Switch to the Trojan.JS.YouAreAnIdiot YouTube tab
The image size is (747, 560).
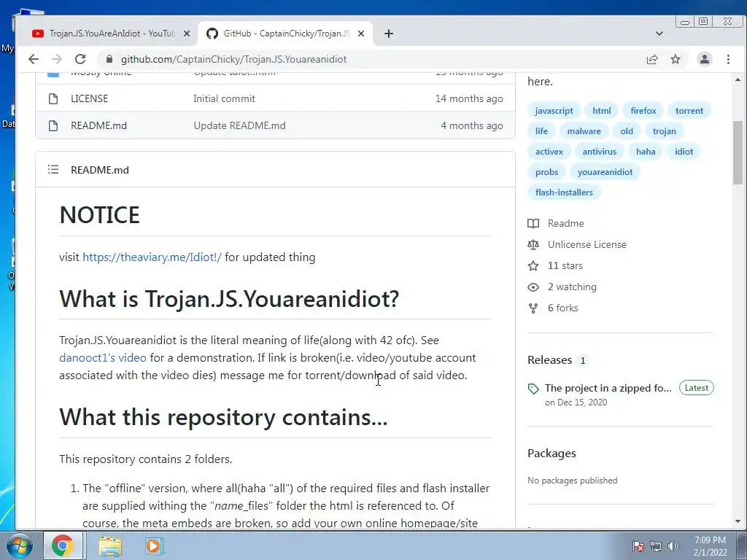tap(112, 34)
